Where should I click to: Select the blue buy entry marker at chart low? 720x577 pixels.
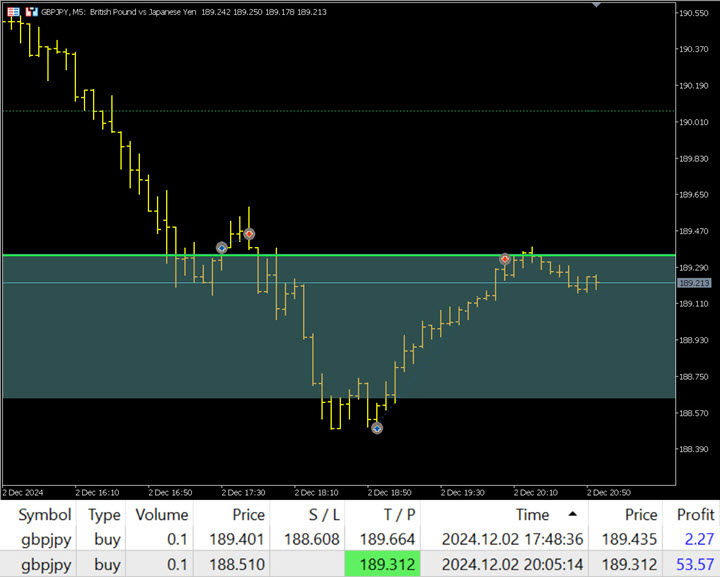coord(377,428)
